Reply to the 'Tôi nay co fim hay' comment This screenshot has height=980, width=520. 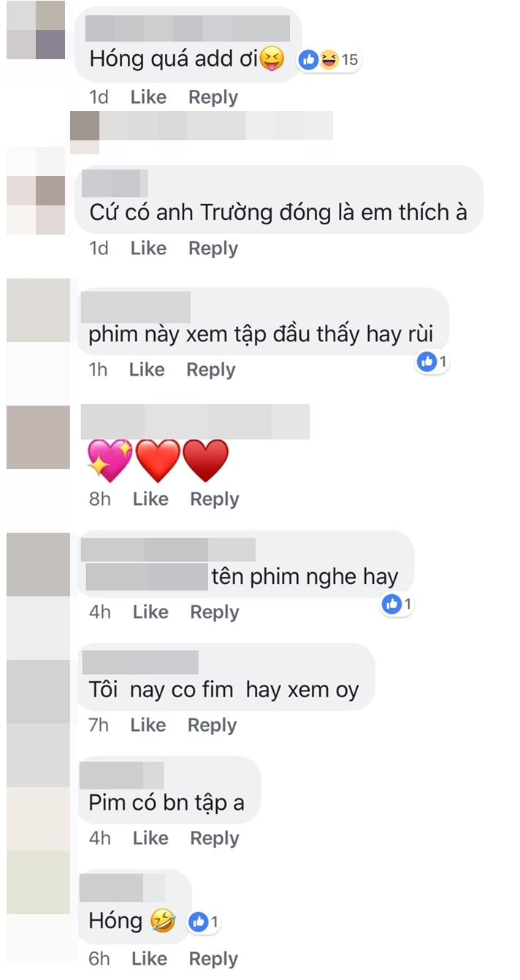coord(213,725)
